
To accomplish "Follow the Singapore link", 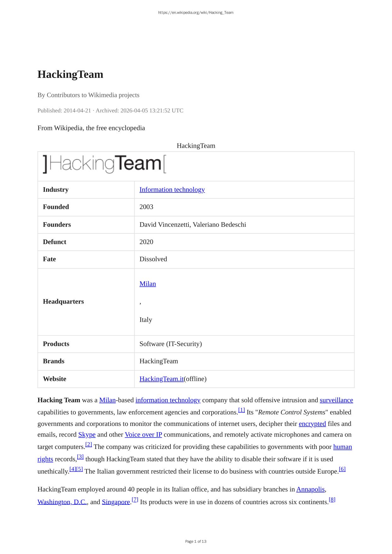I will [116, 502].
